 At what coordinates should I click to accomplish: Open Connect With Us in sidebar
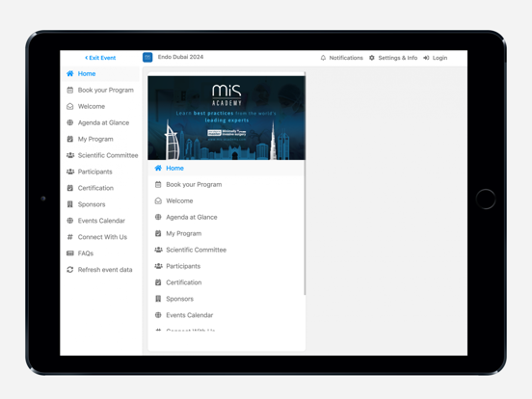[102, 237]
